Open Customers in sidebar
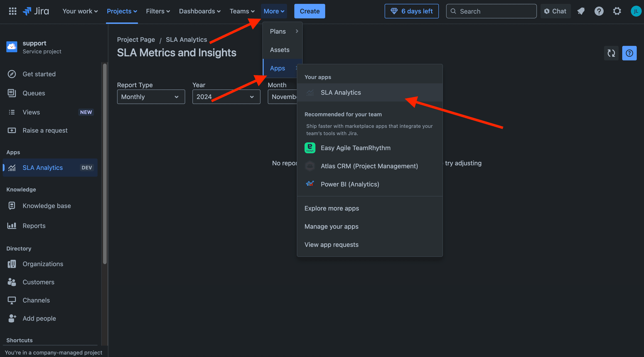 point(50,282)
